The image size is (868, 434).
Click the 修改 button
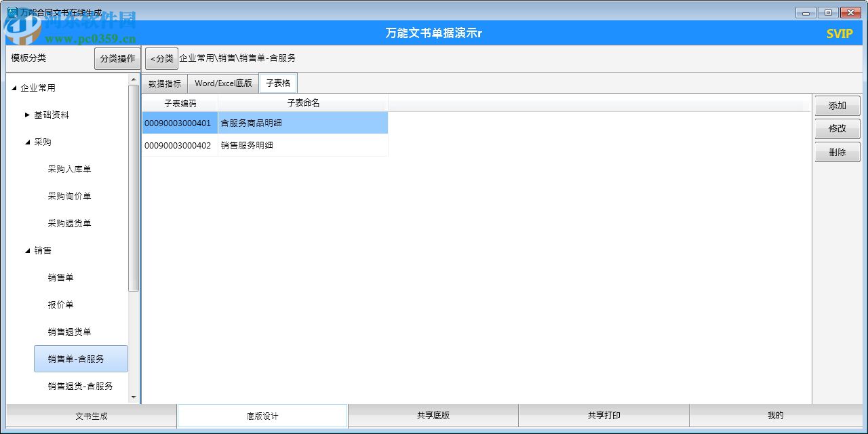[837, 128]
